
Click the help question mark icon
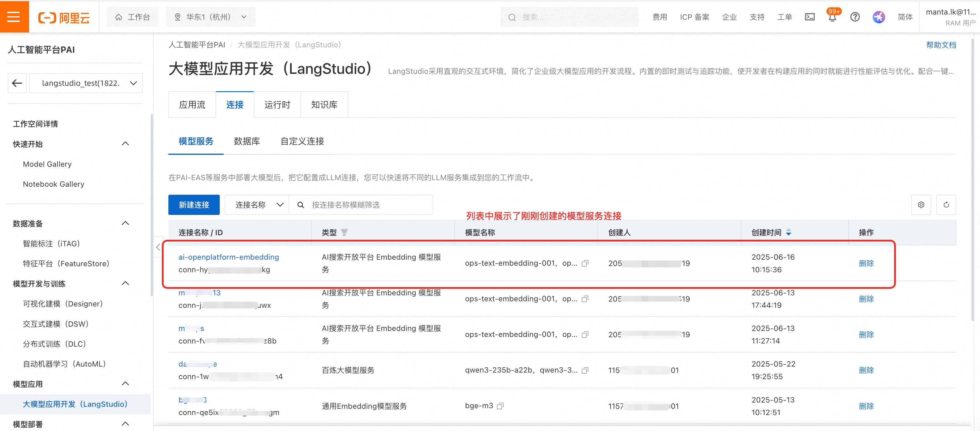tap(855, 17)
